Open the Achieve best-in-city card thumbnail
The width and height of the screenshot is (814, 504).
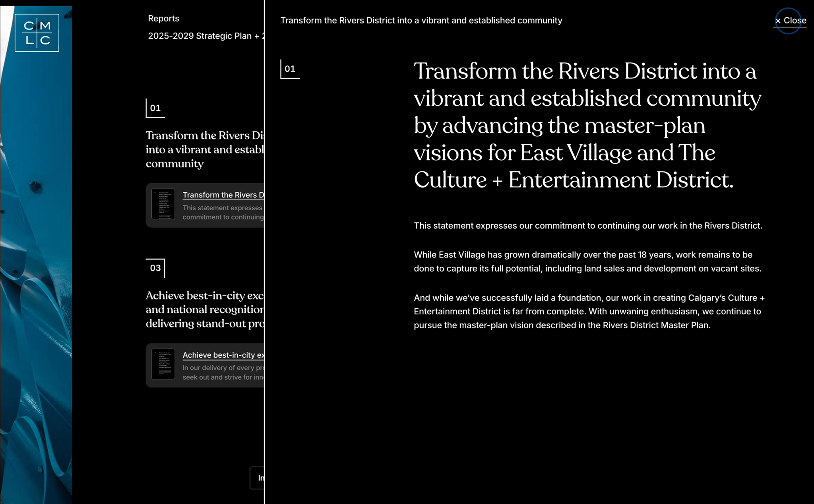coord(163,364)
